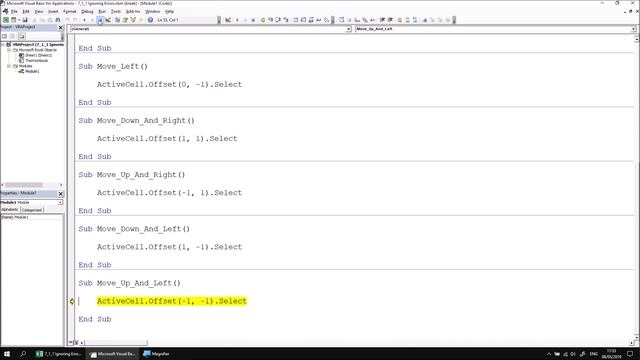Image resolution: width=640 pixels, height=360 pixels.
Task: Click Step Out on the Debug toolbar
Action: (x=286, y=20)
